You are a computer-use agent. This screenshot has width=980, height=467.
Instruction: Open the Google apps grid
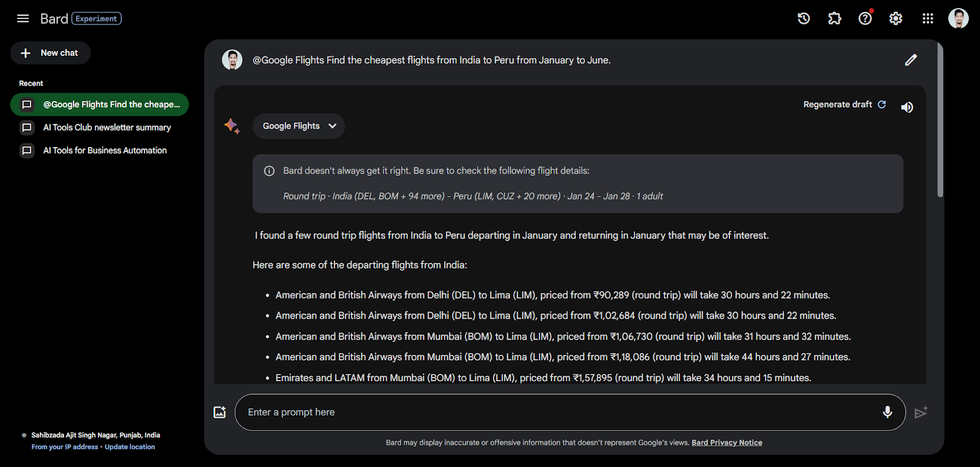tap(927, 18)
